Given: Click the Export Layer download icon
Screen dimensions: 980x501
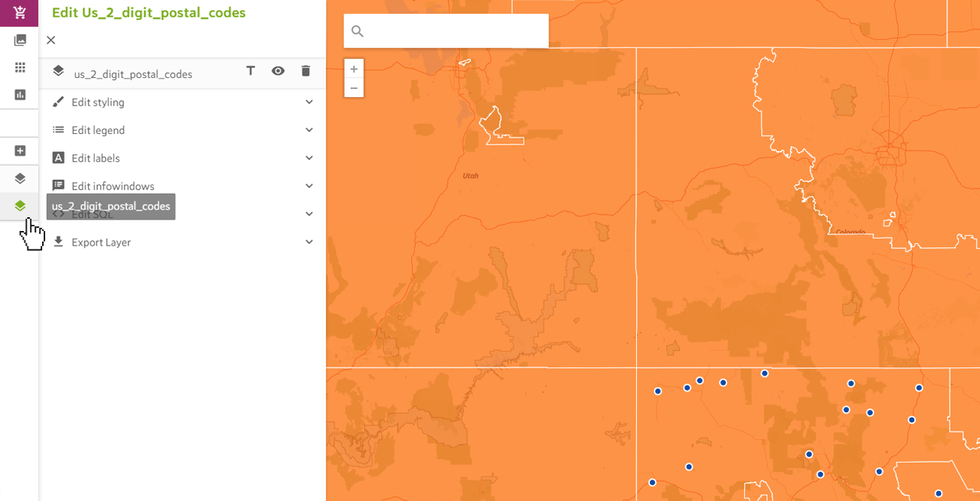Looking at the screenshot, I should 58,242.
